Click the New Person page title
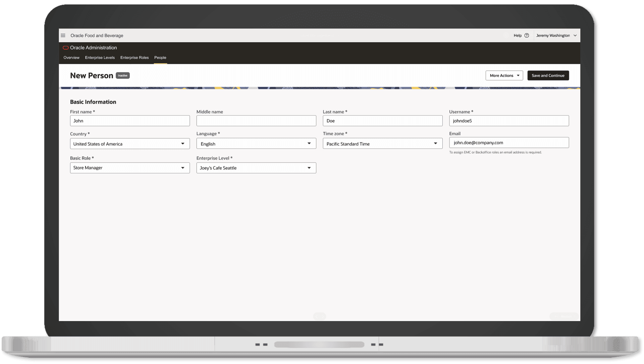Viewport: 644px width, 364px height. coord(92,76)
